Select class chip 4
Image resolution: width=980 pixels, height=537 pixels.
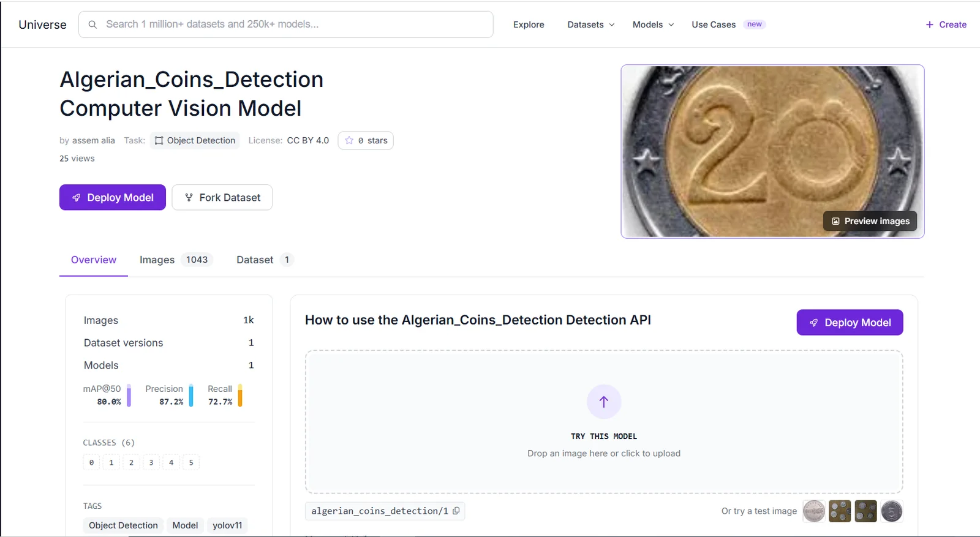pyautogui.click(x=171, y=462)
